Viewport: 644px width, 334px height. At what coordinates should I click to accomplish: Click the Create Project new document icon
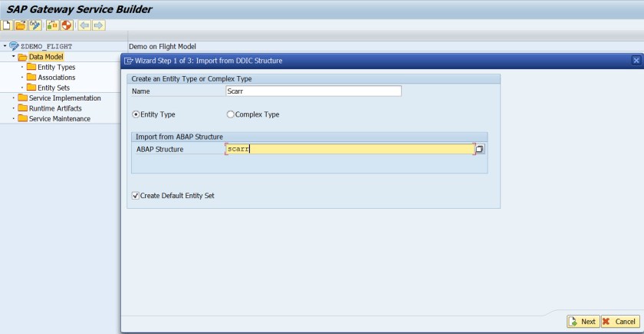pos(7,25)
